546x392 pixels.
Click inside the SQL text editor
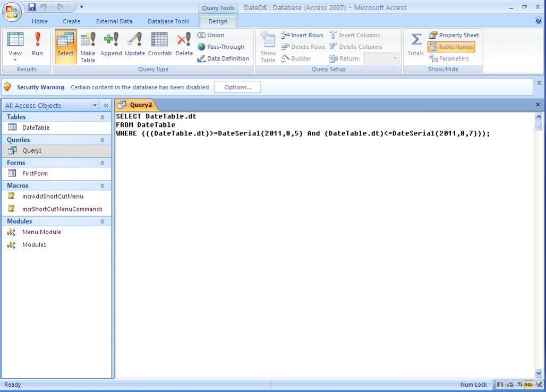(325, 245)
